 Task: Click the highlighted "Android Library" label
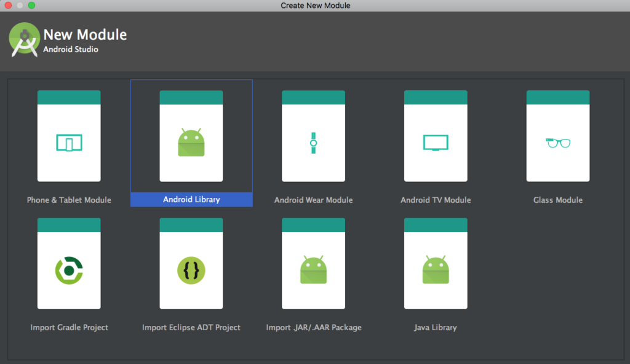pos(191,199)
